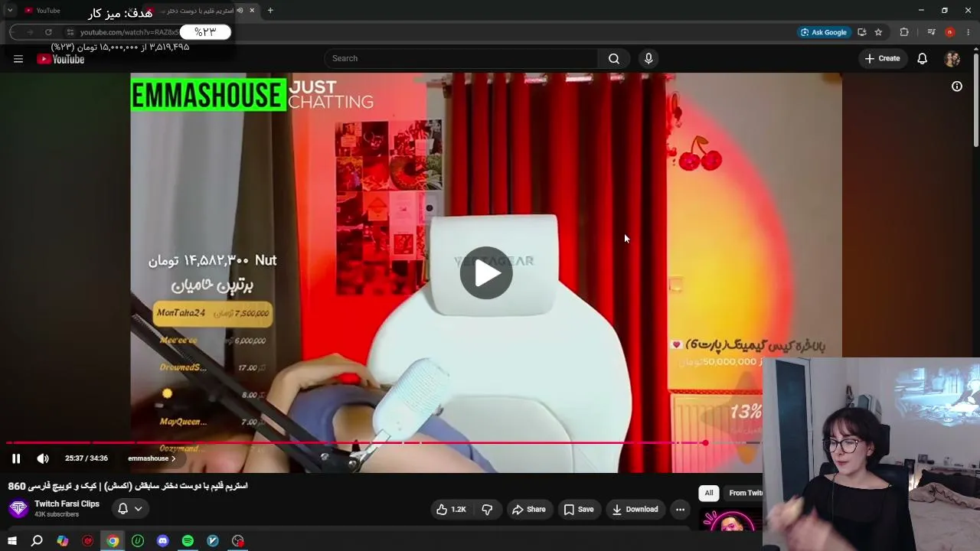This screenshot has height=551, width=980.
Task: Select the All filter chip
Action: (x=709, y=493)
